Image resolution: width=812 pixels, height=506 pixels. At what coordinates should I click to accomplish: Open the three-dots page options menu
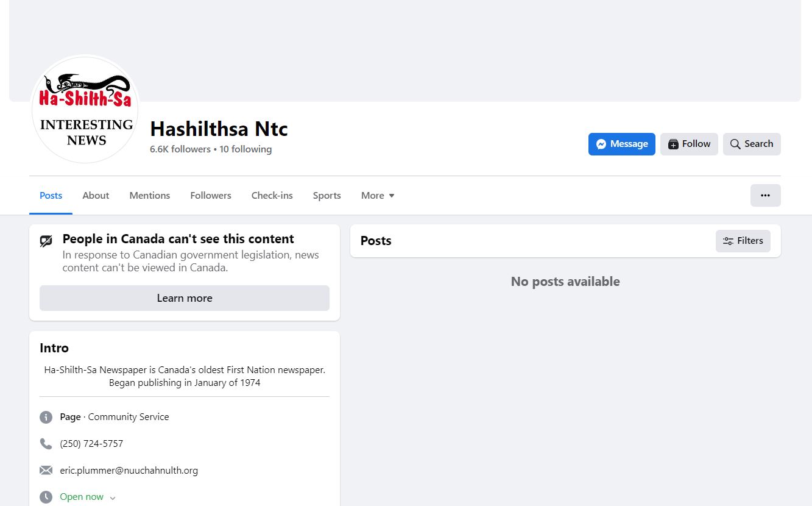click(765, 196)
